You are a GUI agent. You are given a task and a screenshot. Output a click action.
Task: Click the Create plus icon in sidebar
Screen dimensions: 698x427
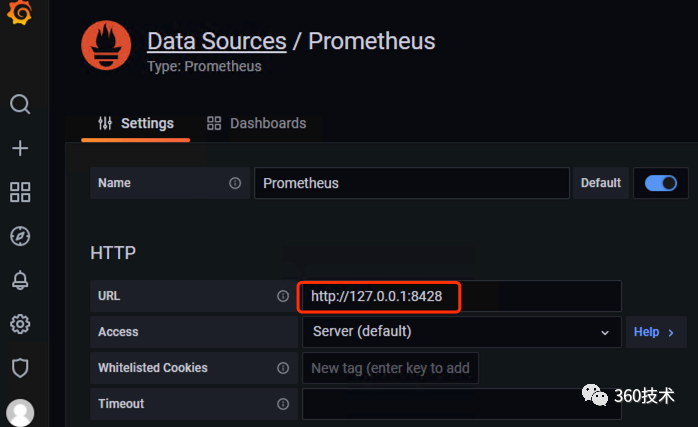pyautogui.click(x=20, y=148)
